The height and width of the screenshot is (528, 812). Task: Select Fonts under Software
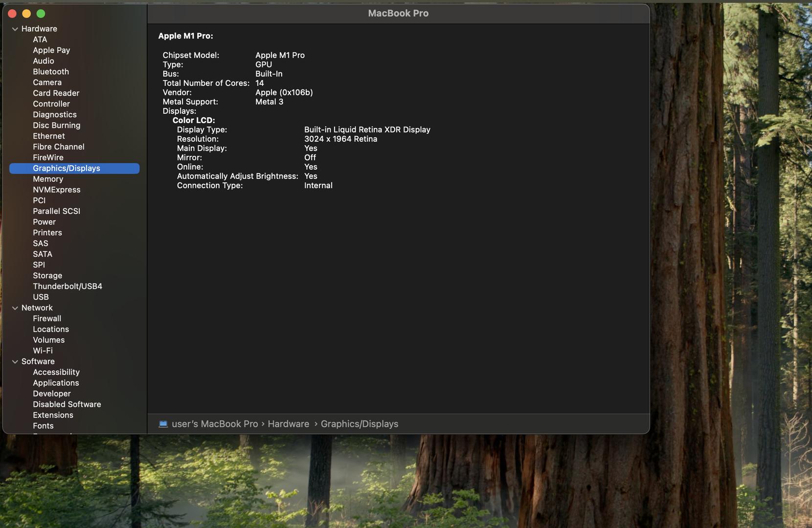pos(43,426)
